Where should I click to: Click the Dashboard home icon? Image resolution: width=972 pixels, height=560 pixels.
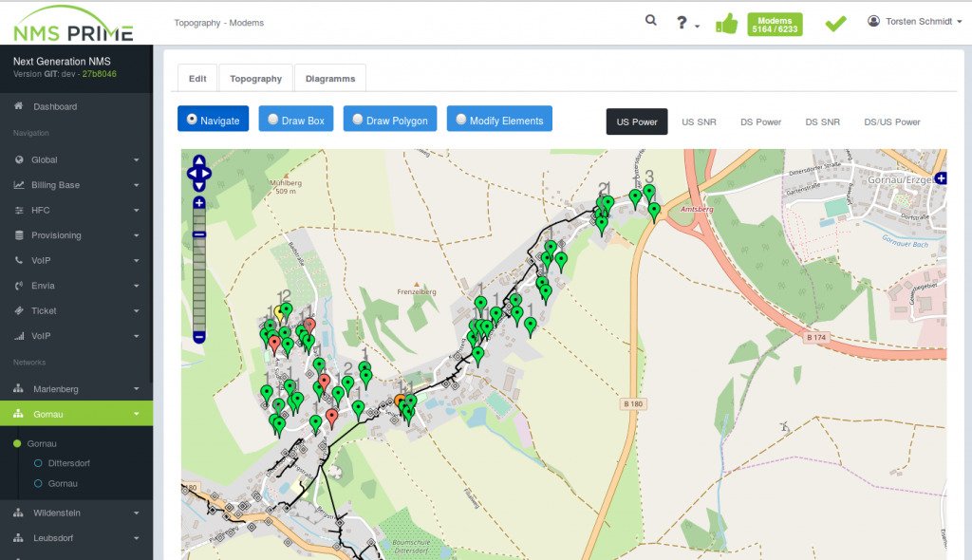pyautogui.click(x=19, y=106)
